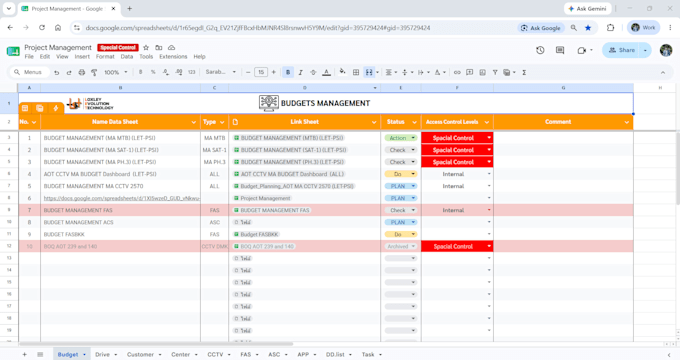Bookmark this page with the star icon
This screenshot has width=680, height=360.
(588, 28)
